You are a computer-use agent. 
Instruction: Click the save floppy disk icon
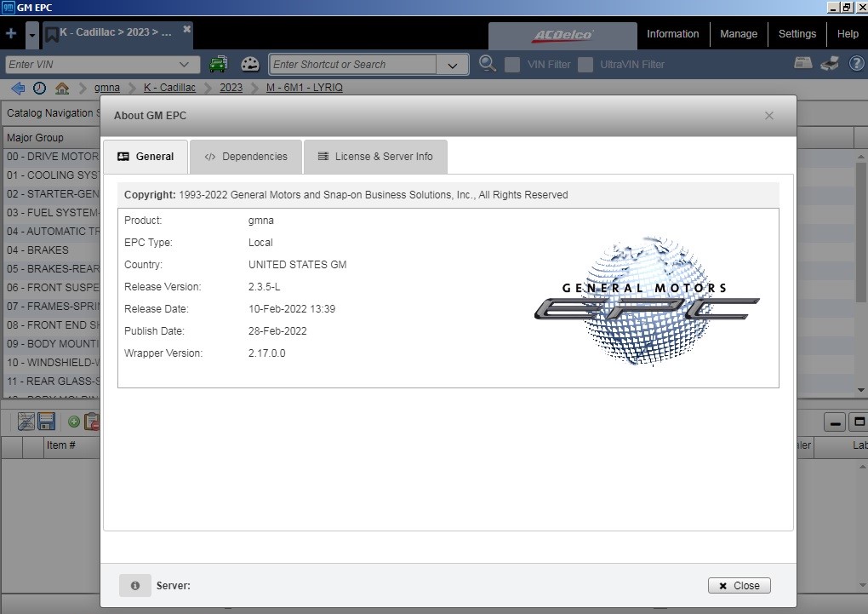pyautogui.click(x=47, y=422)
